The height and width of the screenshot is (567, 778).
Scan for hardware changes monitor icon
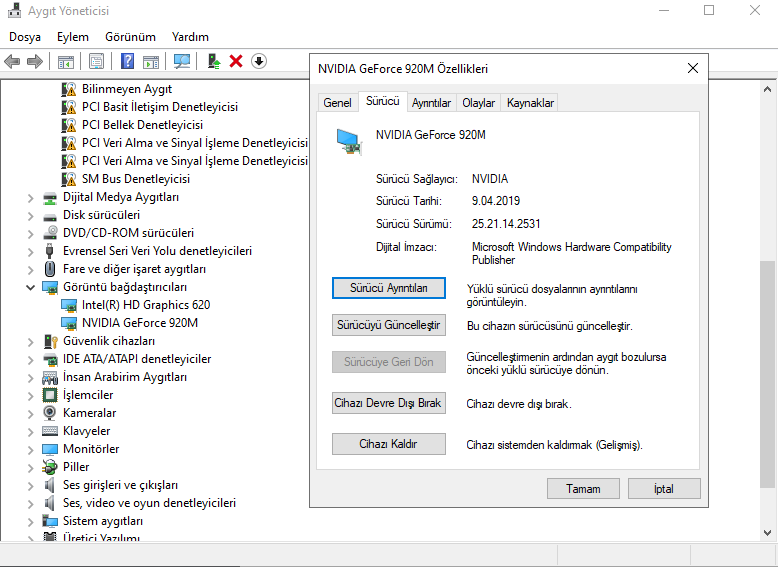(x=182, y=62)
